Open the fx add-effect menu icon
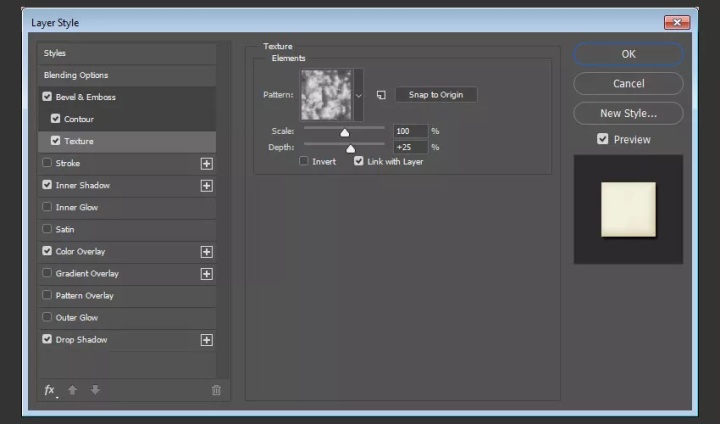720x424 pixels. tap(51, 390)
